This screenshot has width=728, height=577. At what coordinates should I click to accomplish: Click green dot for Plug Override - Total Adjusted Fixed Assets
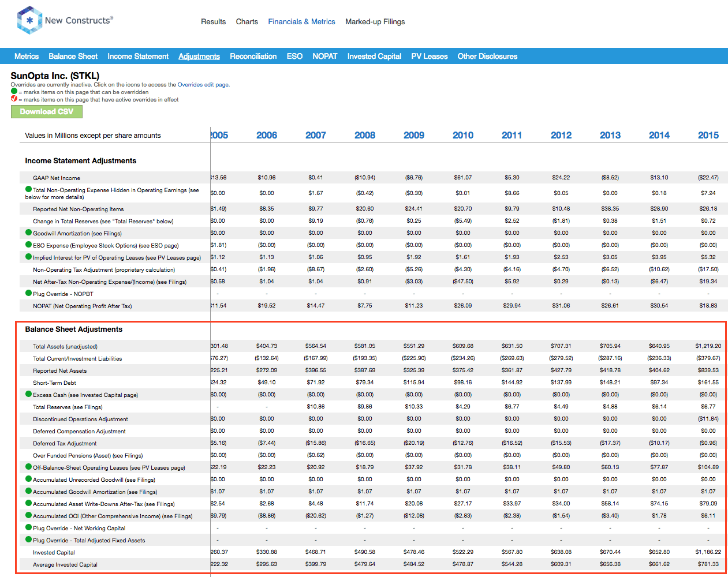(x=28, y=539)
